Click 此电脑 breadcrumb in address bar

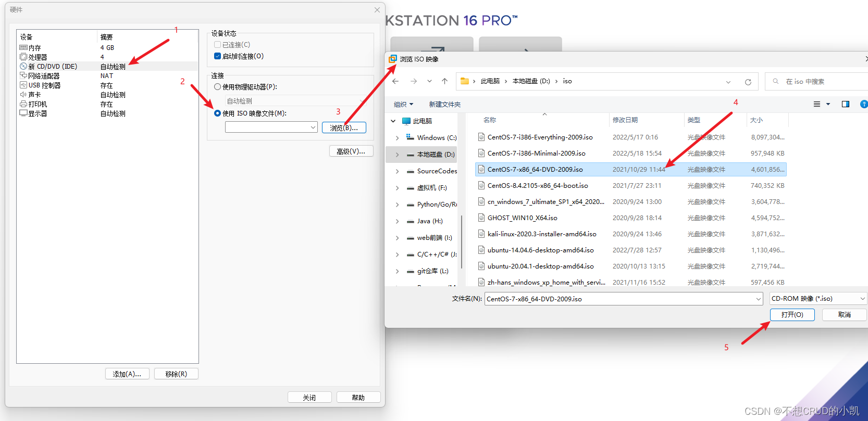point(490,81)
